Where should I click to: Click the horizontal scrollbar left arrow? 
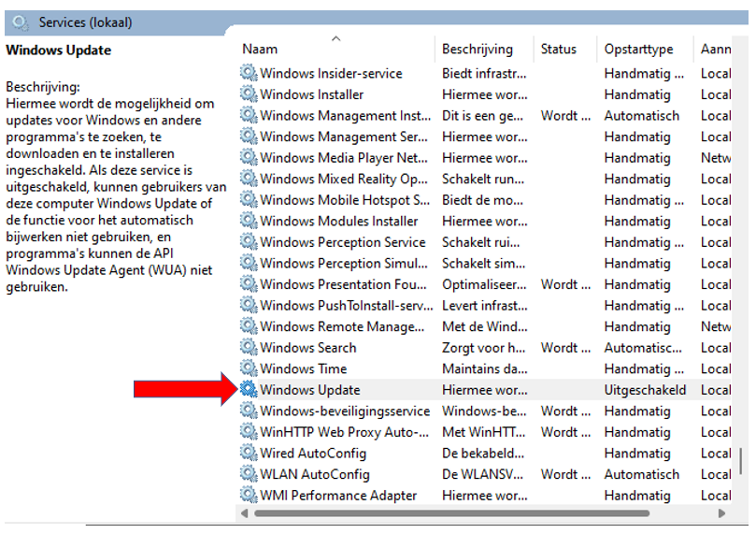[x=245, y=513]
